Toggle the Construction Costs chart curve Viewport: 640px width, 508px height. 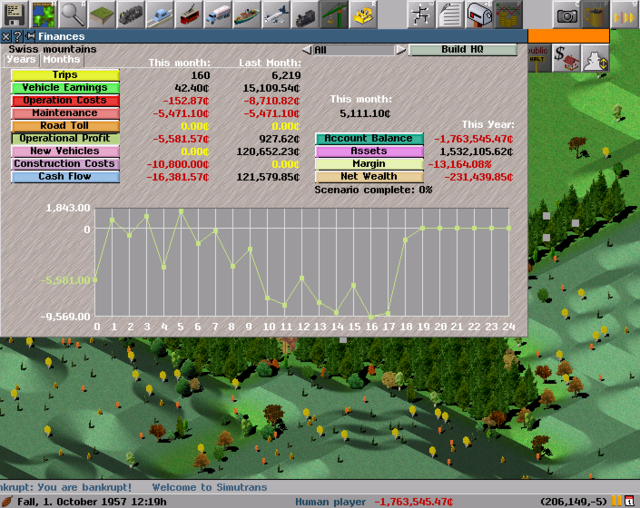tap(65, 164)
